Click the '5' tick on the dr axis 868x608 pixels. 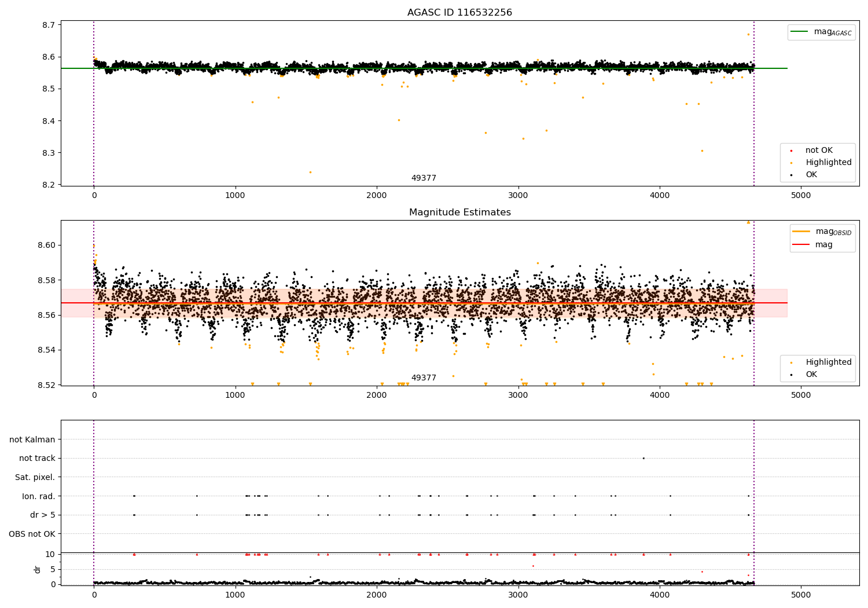click(x=53, y=569)
